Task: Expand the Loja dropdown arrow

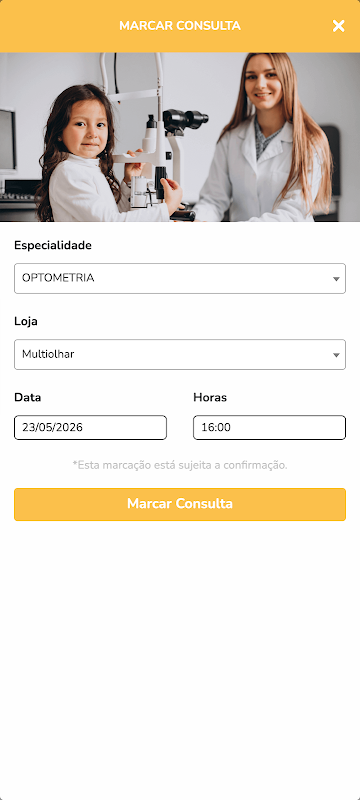Action: tap(336, 355)
